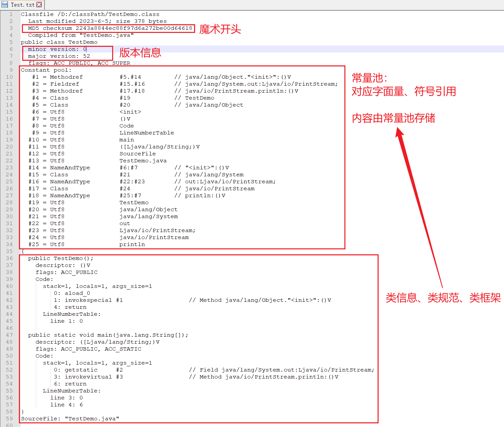Click the 'line 1: 0' line number entry
The width and height of the screenshot is (504, 427).
pos(67,321)
